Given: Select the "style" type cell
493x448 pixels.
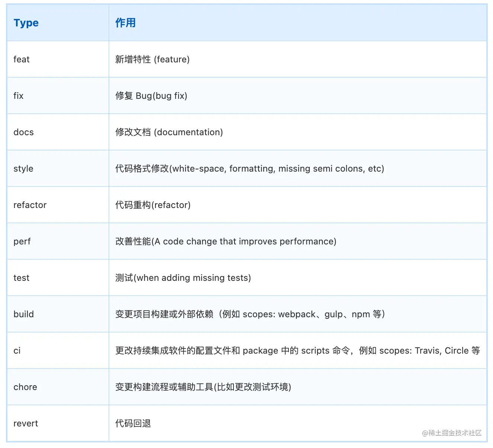Looking at the screenshot, I should click(58, 169).
